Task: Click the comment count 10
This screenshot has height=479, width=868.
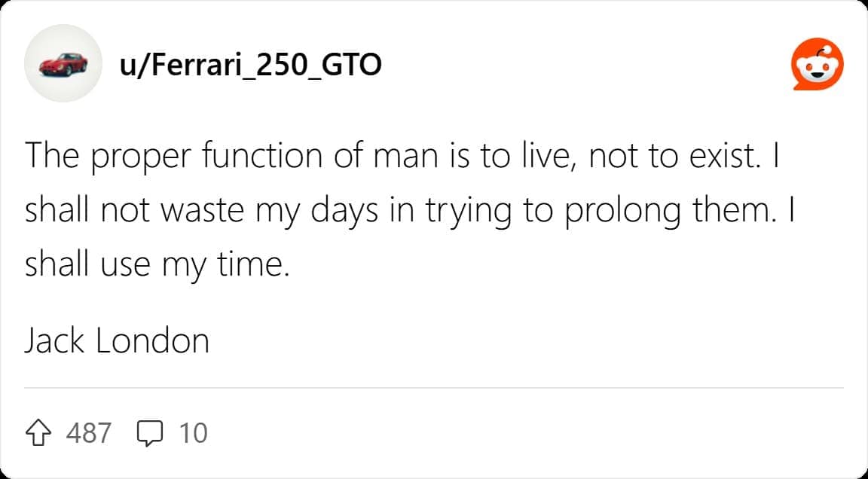Action: point(193,433)
